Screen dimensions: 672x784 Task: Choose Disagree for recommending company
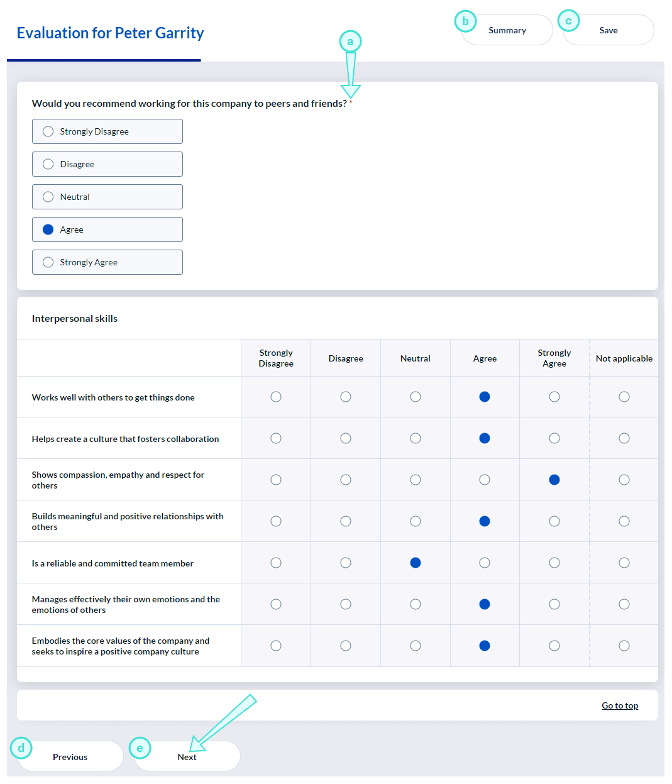(48, 164)
